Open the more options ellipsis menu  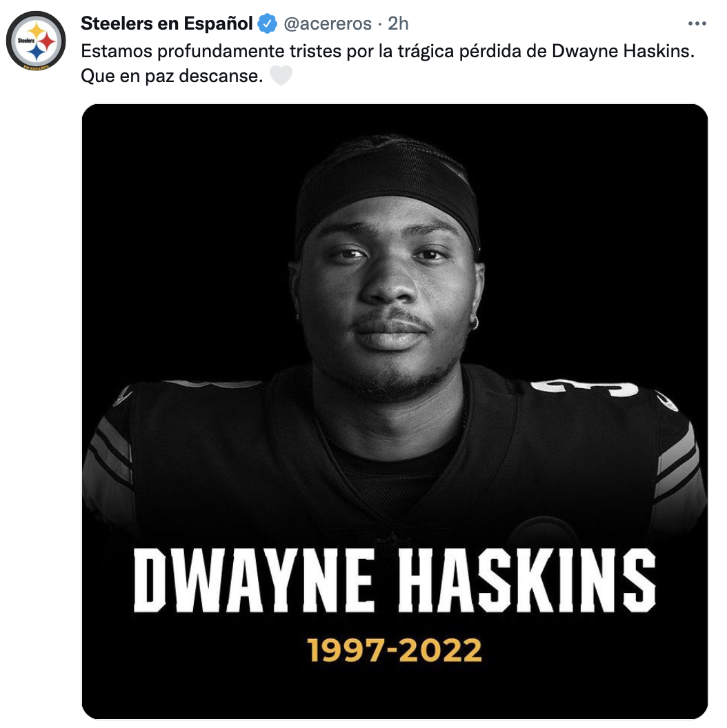(x=697, y=23)
